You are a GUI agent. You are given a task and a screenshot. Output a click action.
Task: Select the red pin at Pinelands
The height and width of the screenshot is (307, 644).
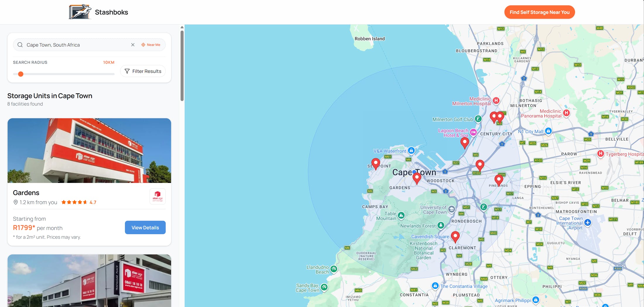point(499,179)
